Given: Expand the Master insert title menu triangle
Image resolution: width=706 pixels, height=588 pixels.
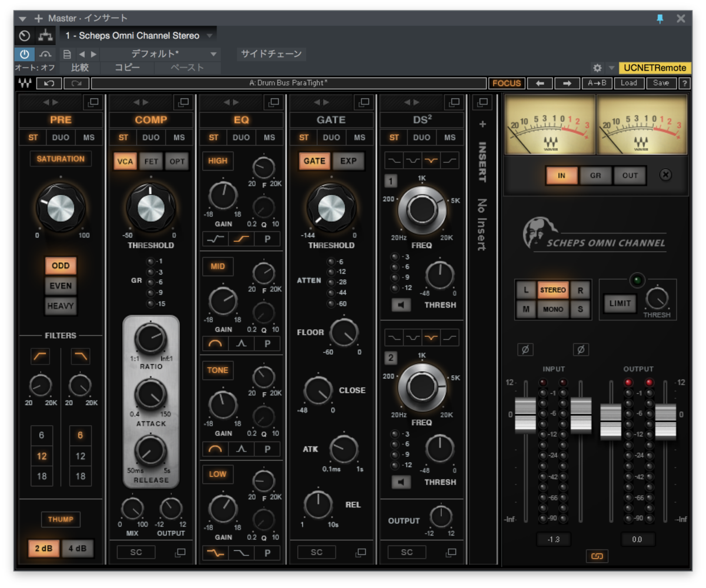Looking at the screenshot, I should pyautogui.click(x=22, y=18).
